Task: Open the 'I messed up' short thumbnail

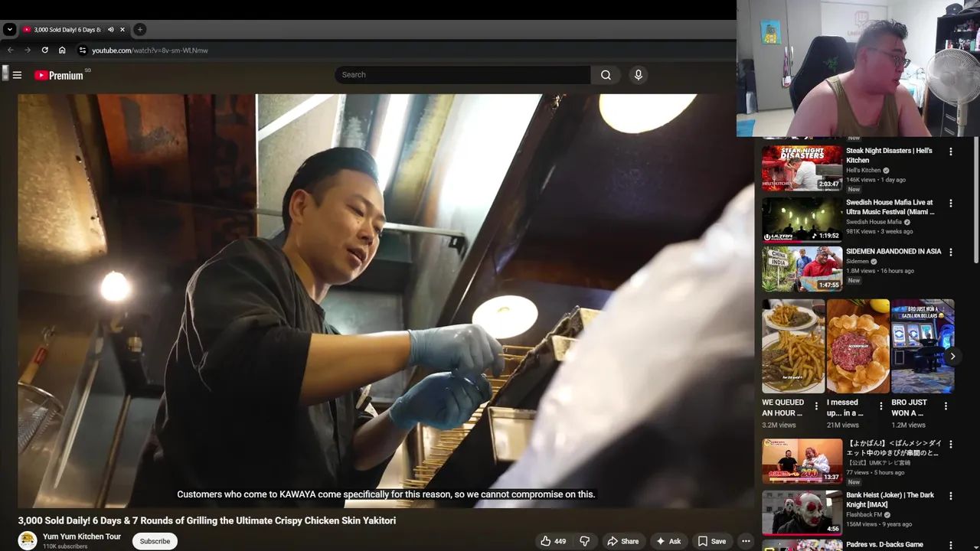Action: tap(858, 346)
